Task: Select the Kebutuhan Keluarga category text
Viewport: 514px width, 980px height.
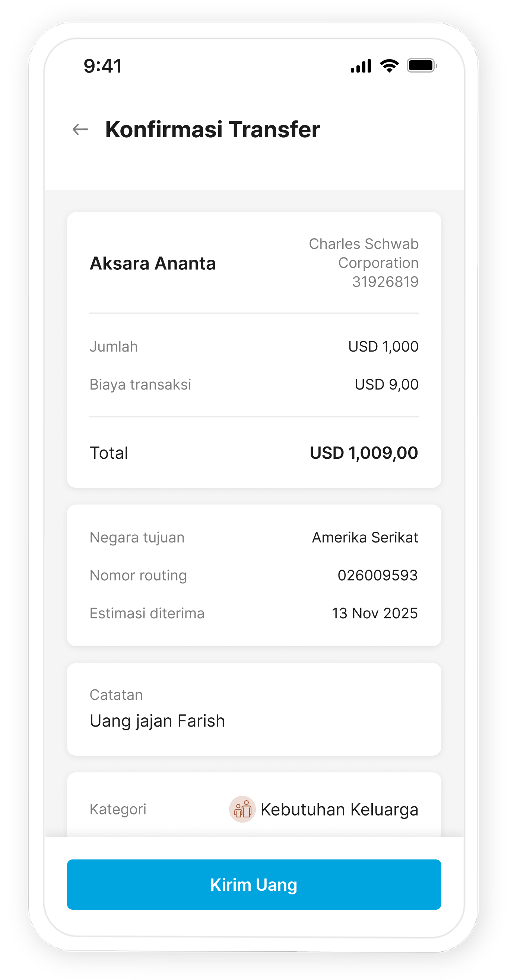Action: tap(339, 810)
